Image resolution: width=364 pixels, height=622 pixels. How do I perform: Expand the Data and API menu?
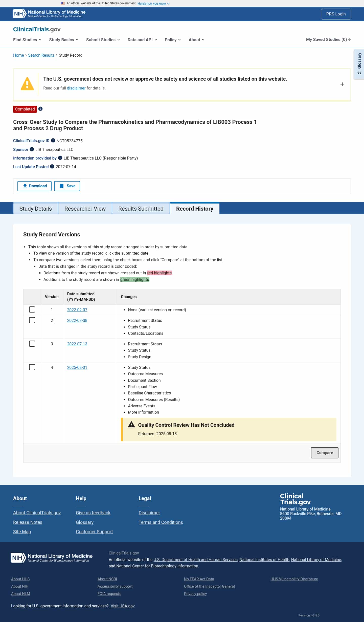coord(142,40)
